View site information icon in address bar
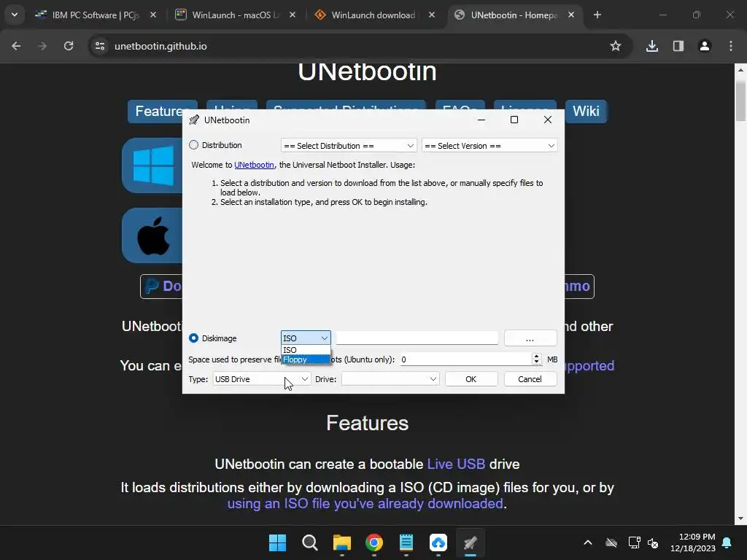The height and width of the screenshot is (560, 747). (x=100, y=46)
